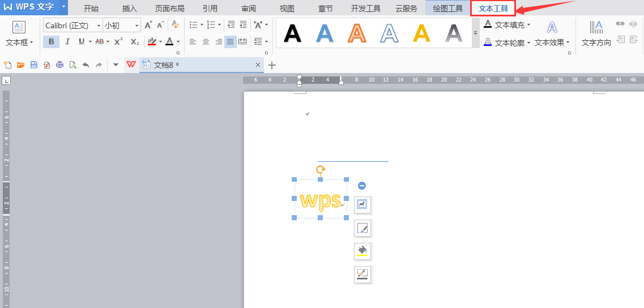The image size is (644, 308).
Task: Click the shape fill bucket floating icon
Action: (362, 251)
